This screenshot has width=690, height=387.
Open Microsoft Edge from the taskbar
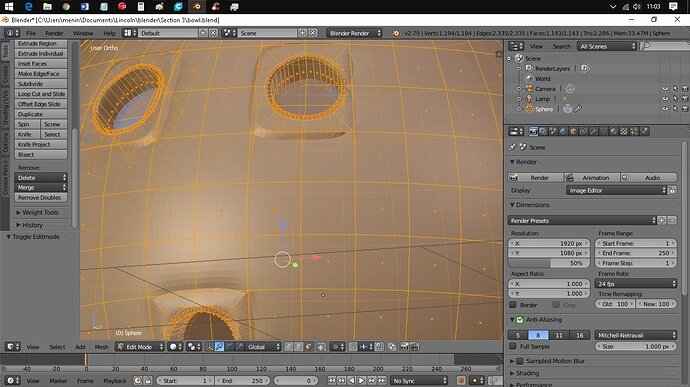[28, 7]
